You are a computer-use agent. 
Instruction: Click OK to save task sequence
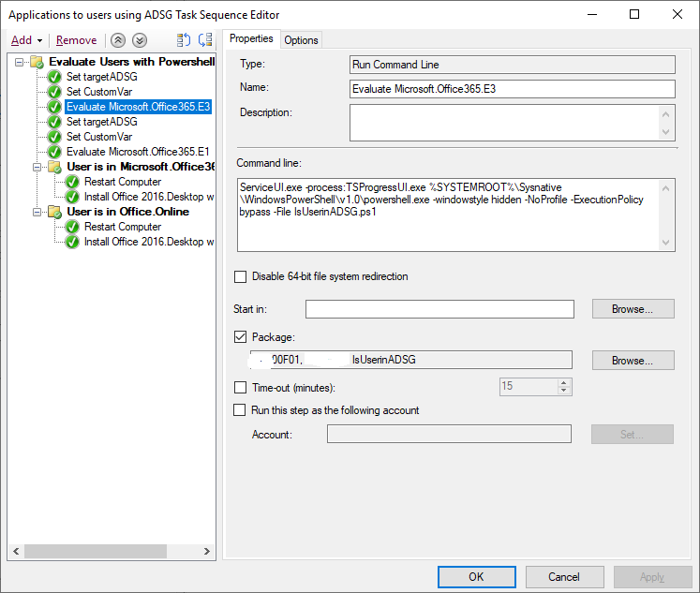click(476, 577)
